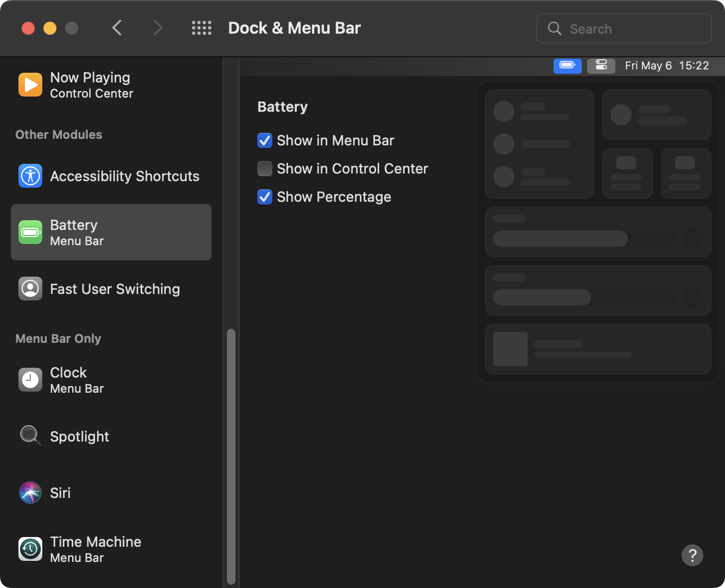Image resolution: width=725 pixels, height=588 pixels.
Task: Select Now Playing in the sidebar
Action: pyautogui.click(x=111, y=85)
